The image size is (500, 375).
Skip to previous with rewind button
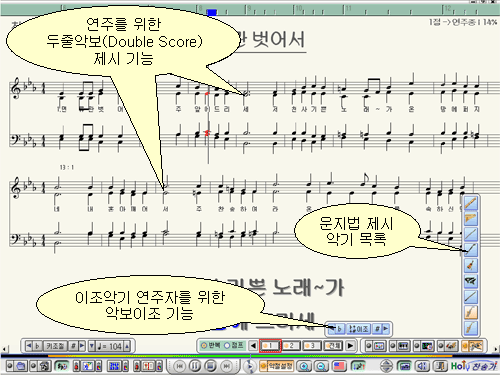(x=180, y=366)
